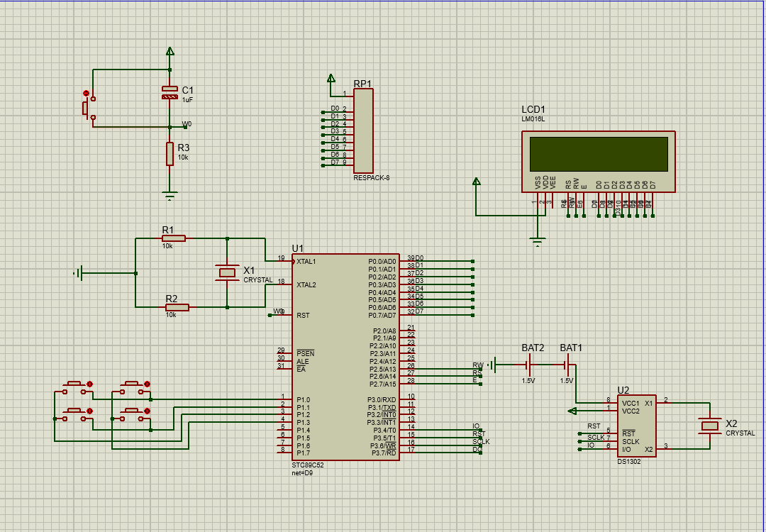Click the 'P0.0/AD0' pin label
The height and width of the screenshot is (532, 766).
tap(382, 261)
